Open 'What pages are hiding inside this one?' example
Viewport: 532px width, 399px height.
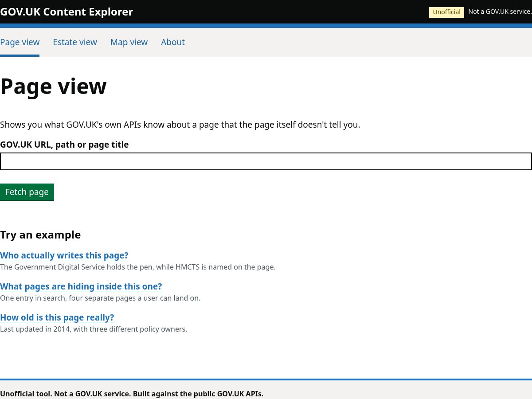pos(81,286)
